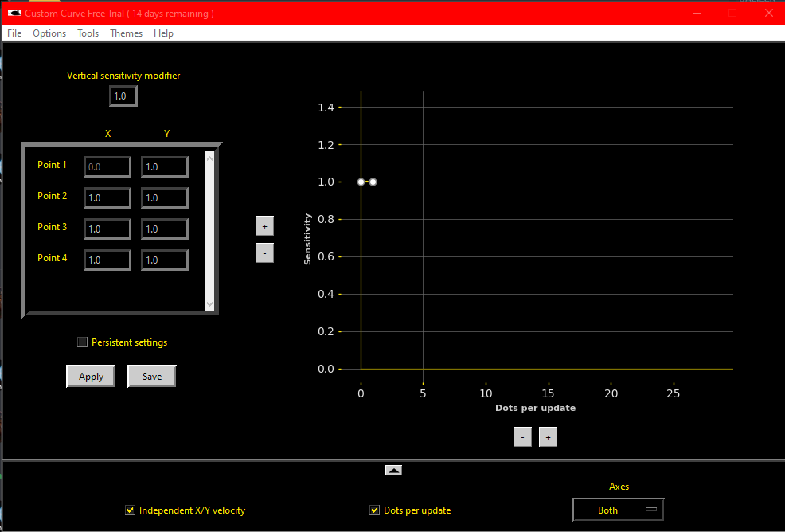Viewport: 785px width, 532px height.
Task: Zoom out graph with minus button
Action: 522,436
